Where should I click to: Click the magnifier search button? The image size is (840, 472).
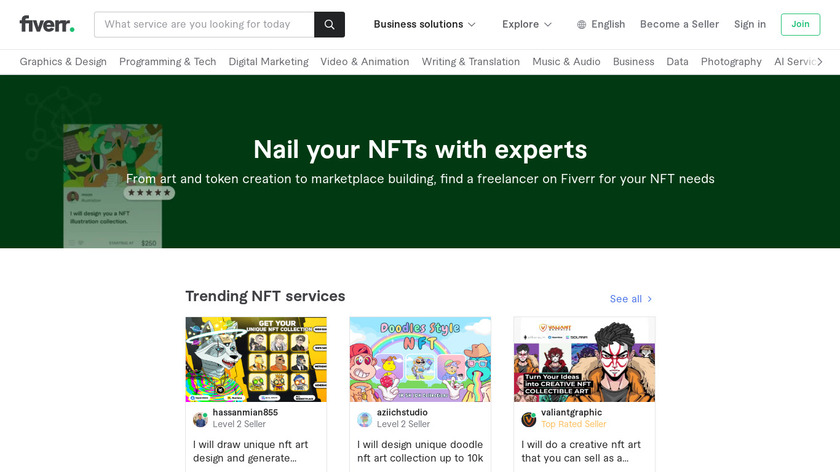point(329,25)
